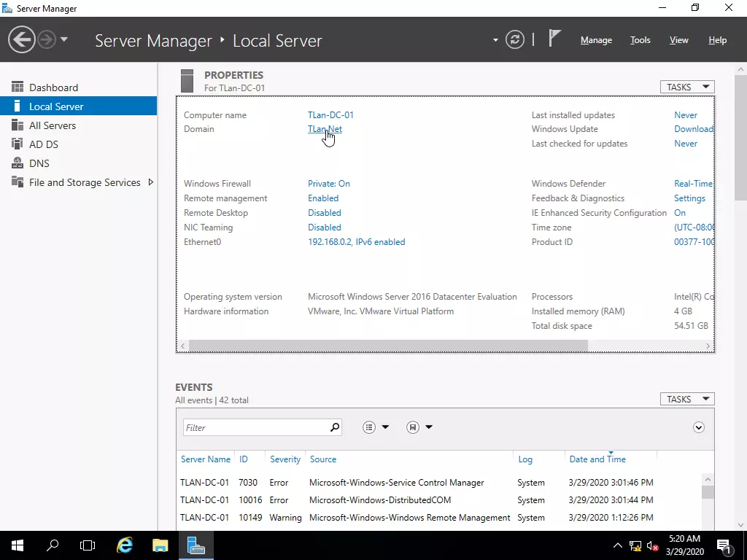Image resolution: width=747 pixels, height=560 pixels.
Task: Click the Dashboard sidebar icon
Action: [x=18, y=87]
